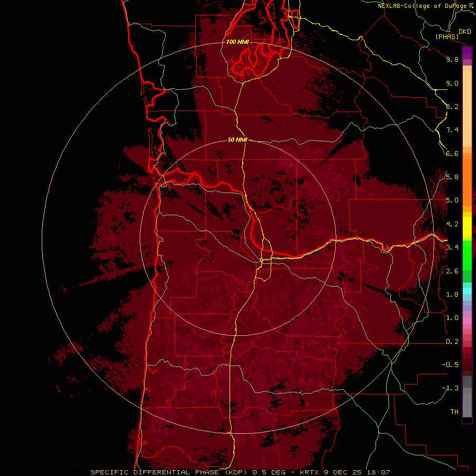Click the 50 NMI range ring label
The height and width of the screenshot is (476, 476).
click(237, 140)
